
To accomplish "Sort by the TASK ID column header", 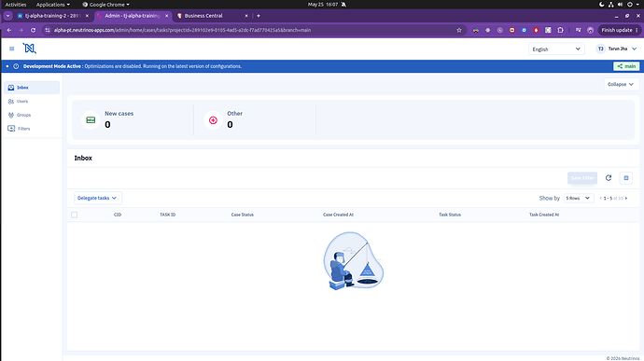I will pyautogui.click(x=168, y=215).
